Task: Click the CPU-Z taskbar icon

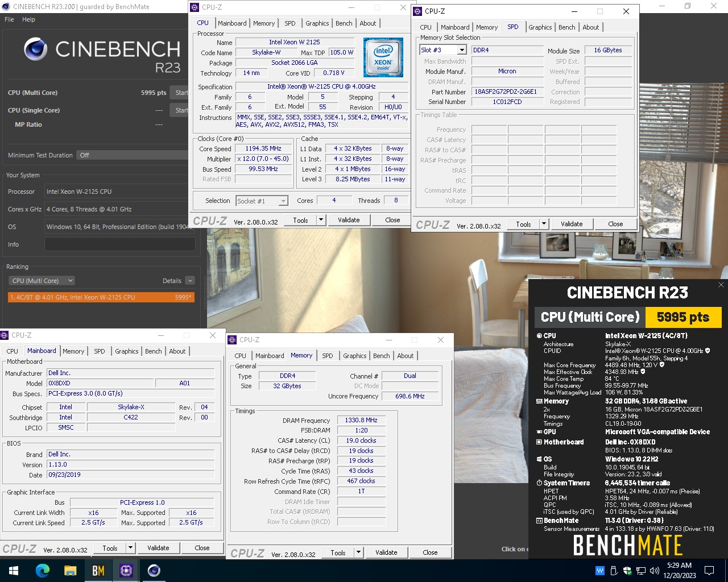Action: pos(126,570)
